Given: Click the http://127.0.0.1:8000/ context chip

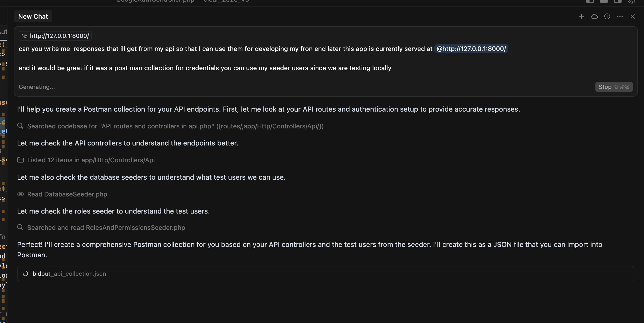Looking at the screenshot, I should (x=55, y=36).
